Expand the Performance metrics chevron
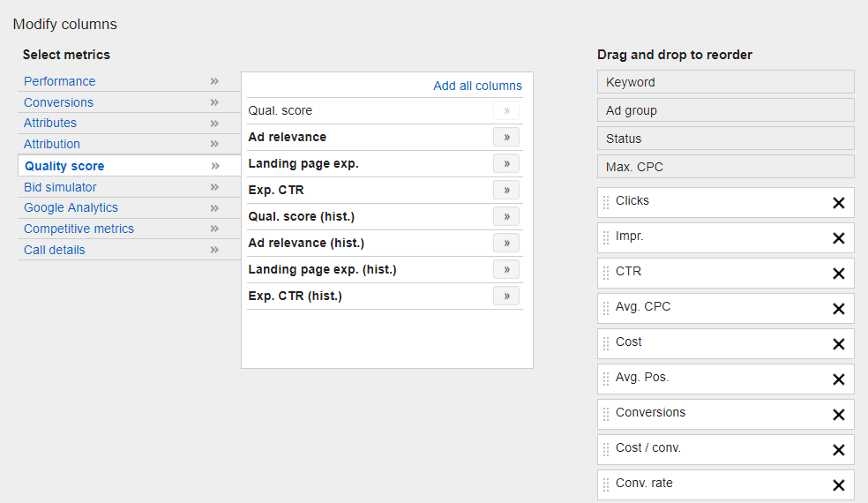This screenshot has width=868, height=503. coord(214,81)
